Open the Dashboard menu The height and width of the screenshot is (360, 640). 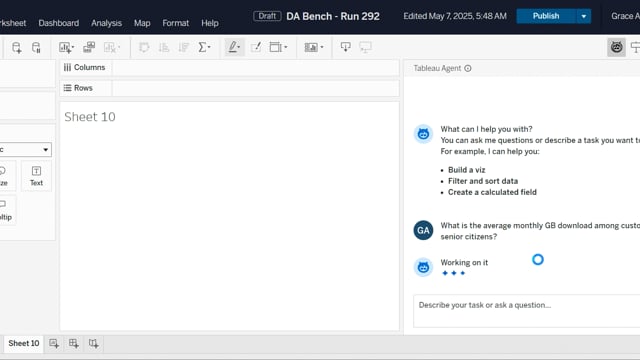pos(59,23)
